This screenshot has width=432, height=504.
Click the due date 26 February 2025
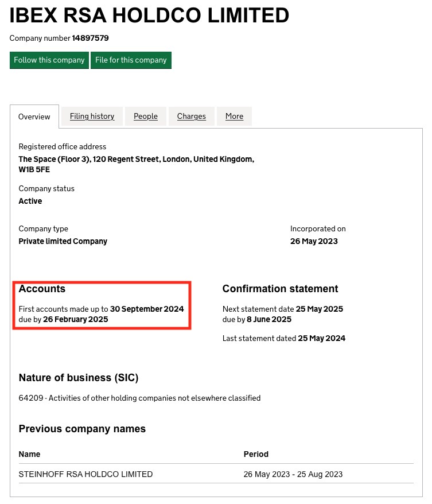[x=75, y=319]
